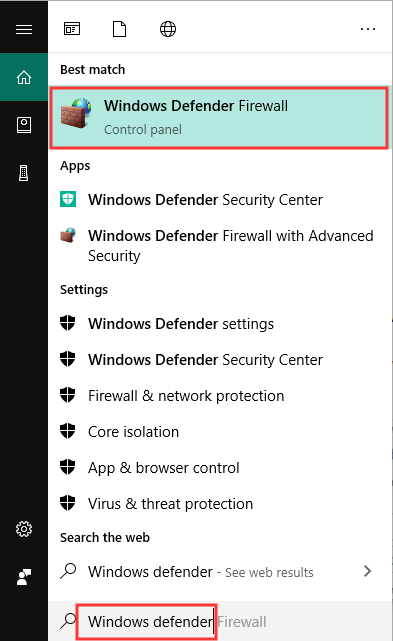Viewport: 393px width, 641px height.
Task: Open Windows Defender Firewall with Advanced Security
Action: tap(219, 245)
